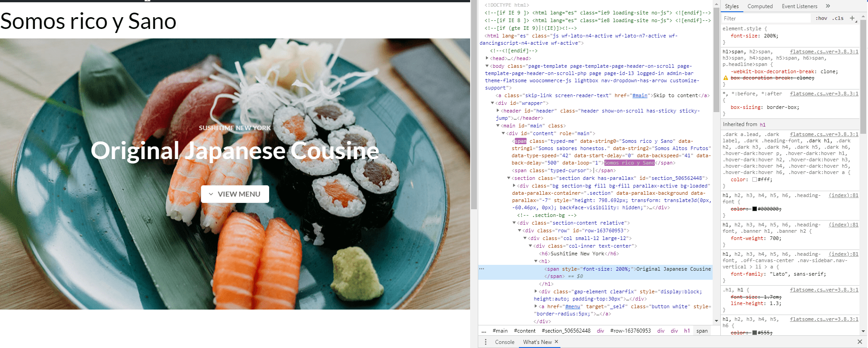The image size is (868, 348).
Task: Click the border-box value of box-sizing
Action: pos(783,107)
